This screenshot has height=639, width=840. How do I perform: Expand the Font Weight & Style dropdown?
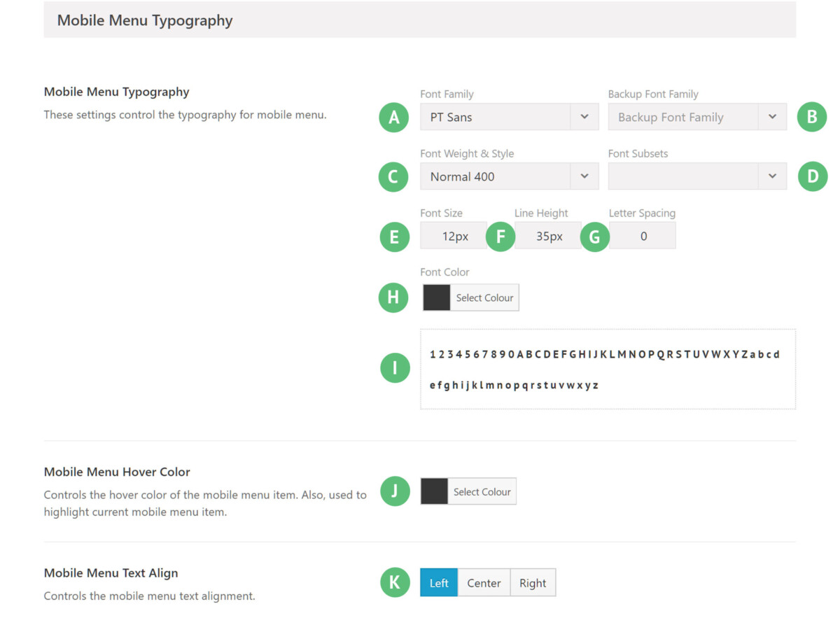[509, 176]
